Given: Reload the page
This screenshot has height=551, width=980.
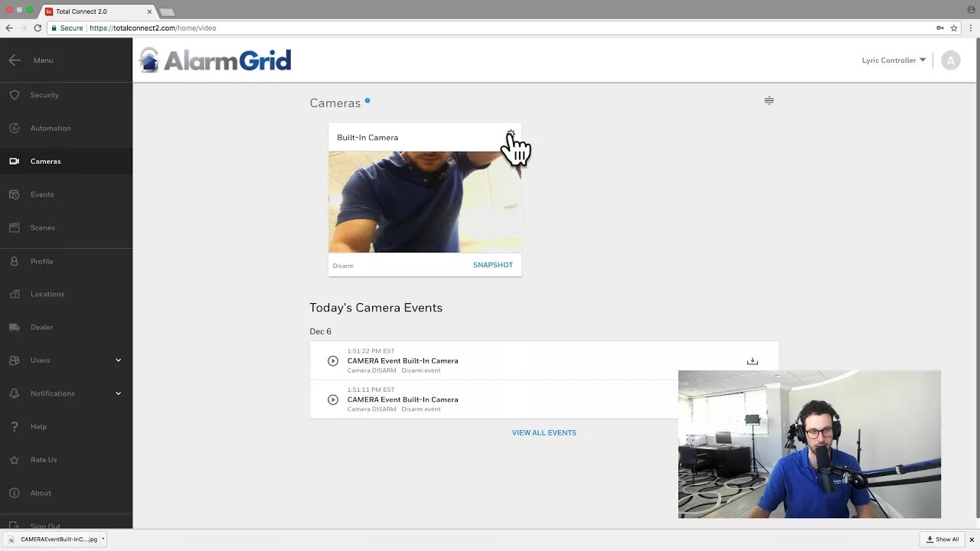Looking at the screenshot, I should pos(38,28).
